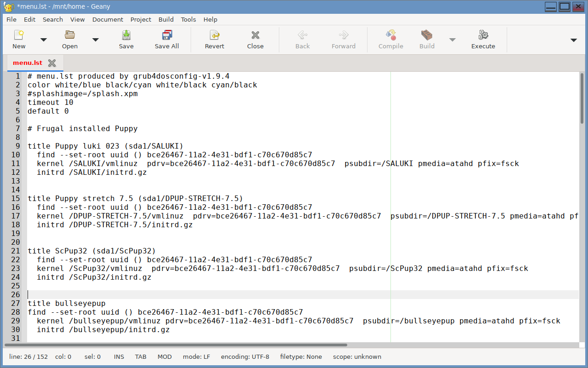The image size is (588, 368).
Task: Open the File menu
Action: tap(11, 19)
